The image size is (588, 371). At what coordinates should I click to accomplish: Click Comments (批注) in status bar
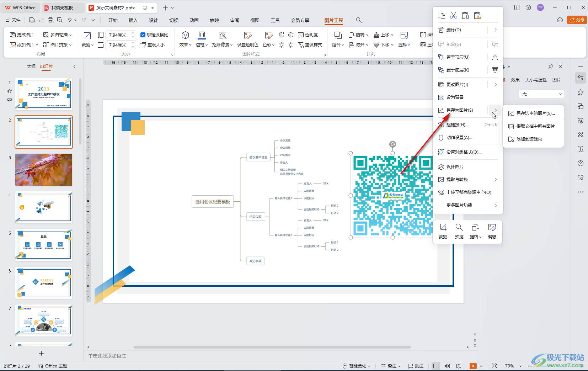(416, 366)
